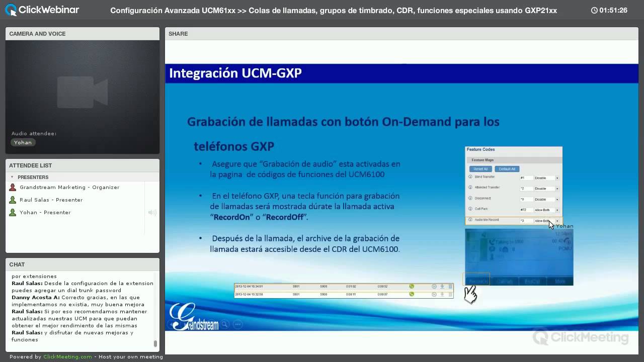Click the play icon in the 15:32:58 CDR row
Viewport: 644px width, 362px height.
coord(434,294)
